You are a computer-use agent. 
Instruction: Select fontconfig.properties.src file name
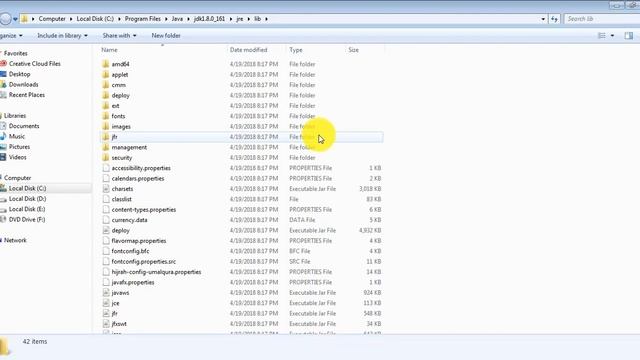click(144, 262)
